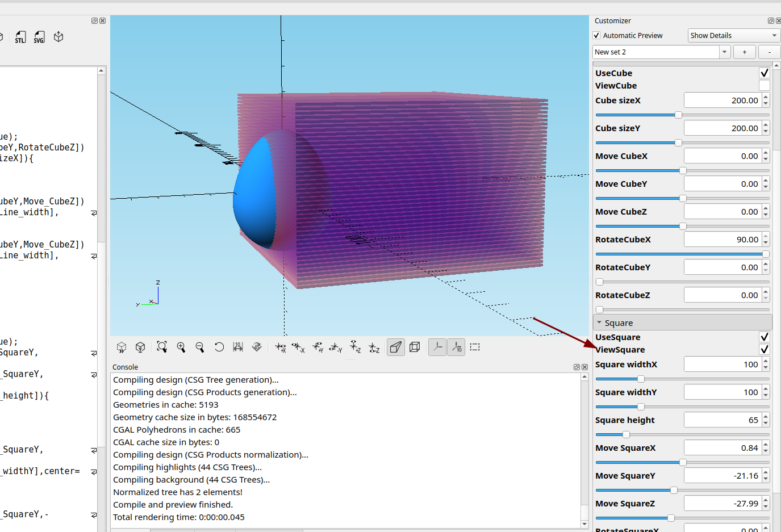Click the RotateCubeX slider handle

coord(766,254)
